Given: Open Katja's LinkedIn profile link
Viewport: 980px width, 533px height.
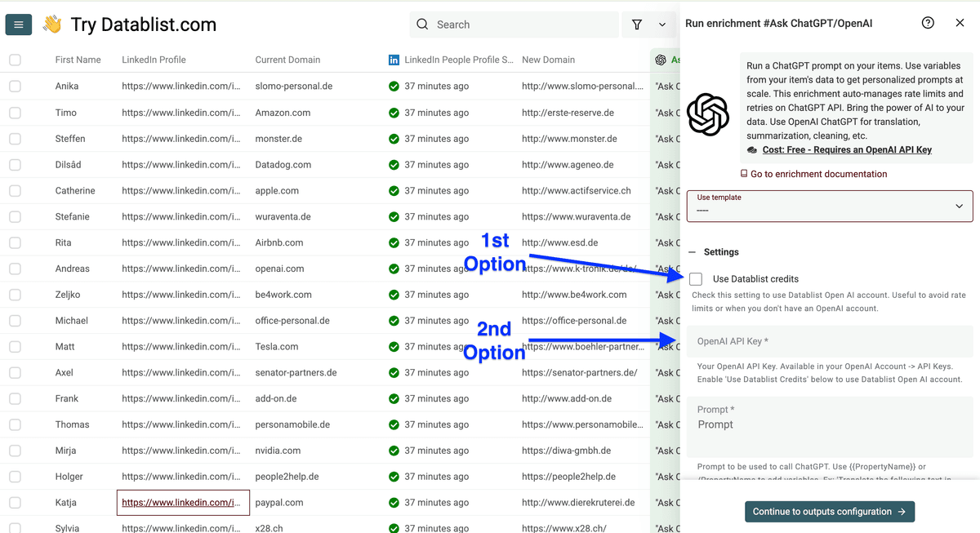Looking at the screenshot, I should [181, 503].
